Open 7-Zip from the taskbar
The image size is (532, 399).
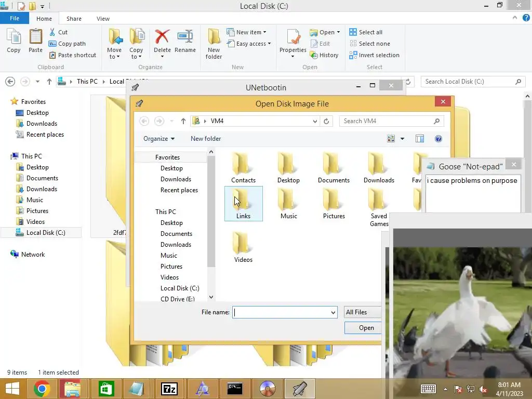tap(169, 389)
